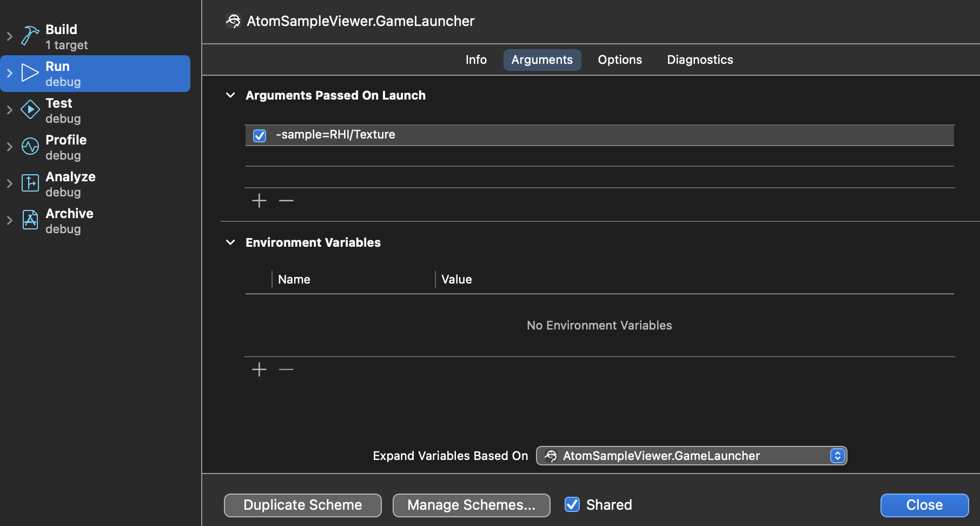This screenshot has width=980, height=526.
Task: Remove selected launch argument with minus
Action: pos(286,201)
